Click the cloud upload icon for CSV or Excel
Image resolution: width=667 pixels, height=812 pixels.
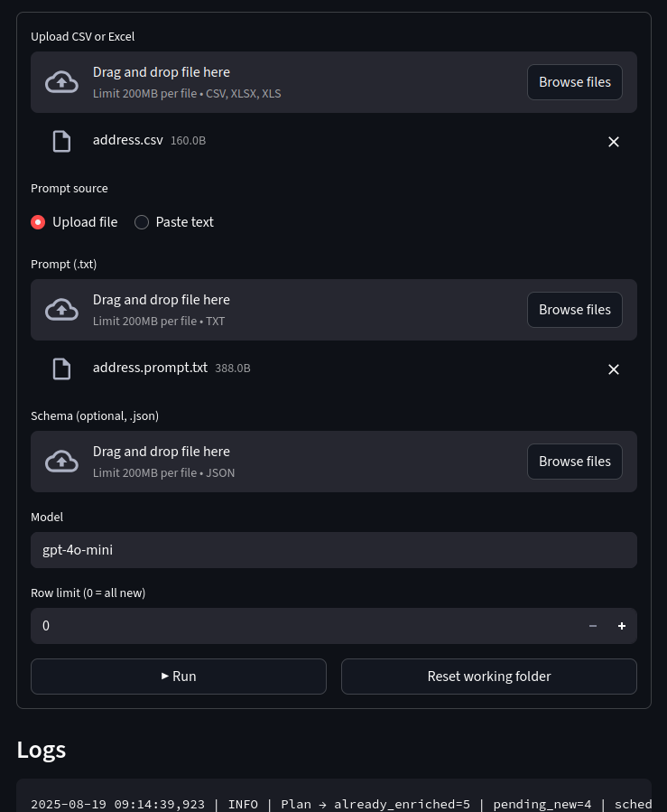[x=61, y=82]
